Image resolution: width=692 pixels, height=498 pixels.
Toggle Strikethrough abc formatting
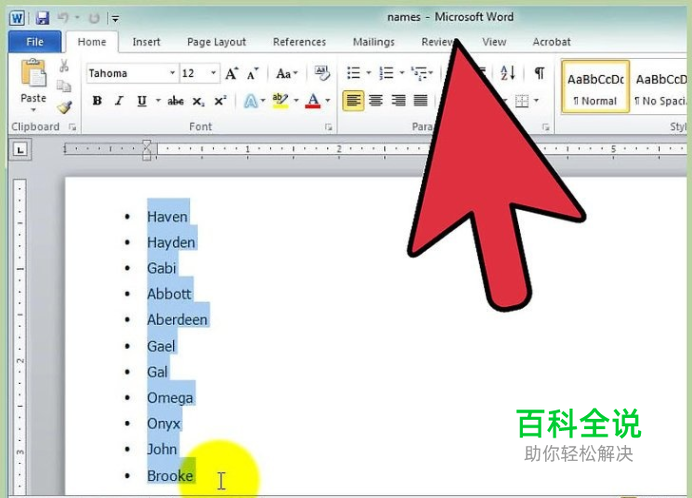click(x=176, y=101)
